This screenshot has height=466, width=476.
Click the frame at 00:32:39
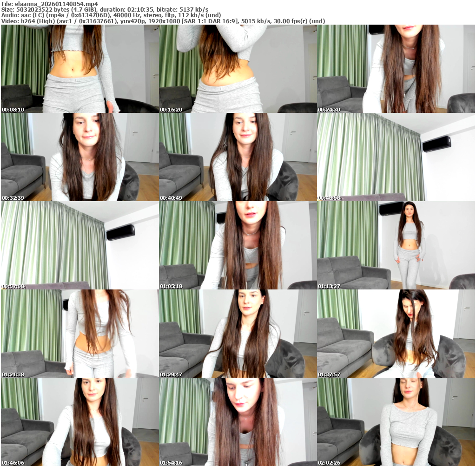[79, 157]
